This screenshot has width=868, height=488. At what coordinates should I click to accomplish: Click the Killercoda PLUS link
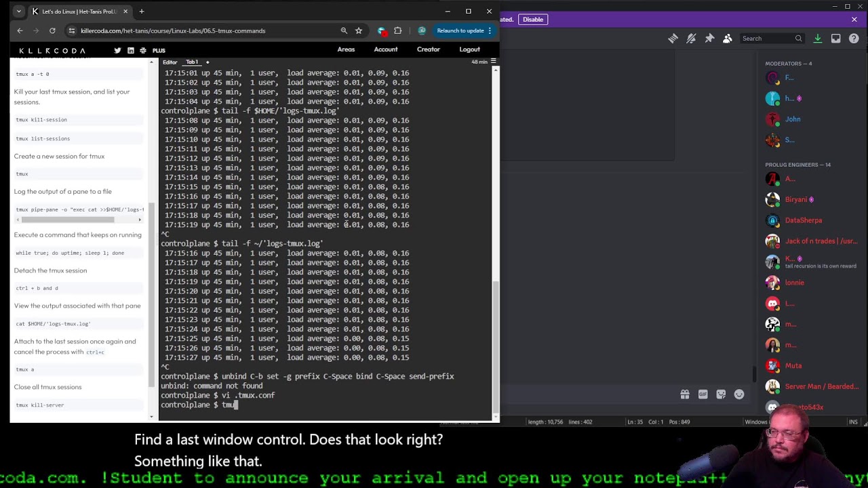pyautogui.click(x=159, y=50)
